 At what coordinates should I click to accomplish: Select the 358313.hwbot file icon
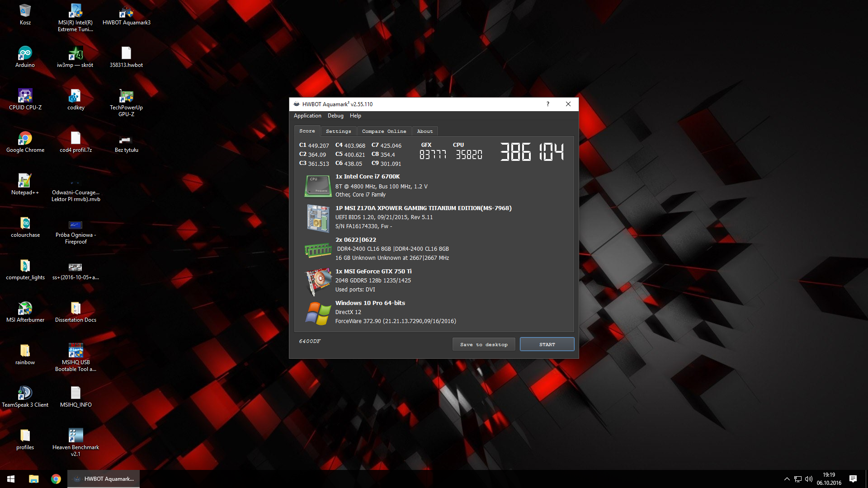127,57
